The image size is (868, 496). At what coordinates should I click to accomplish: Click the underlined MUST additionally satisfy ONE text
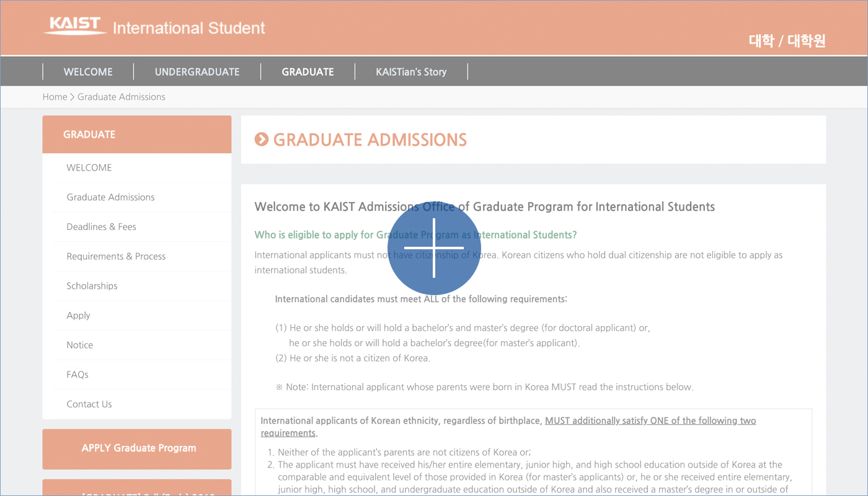pos(508,427)
